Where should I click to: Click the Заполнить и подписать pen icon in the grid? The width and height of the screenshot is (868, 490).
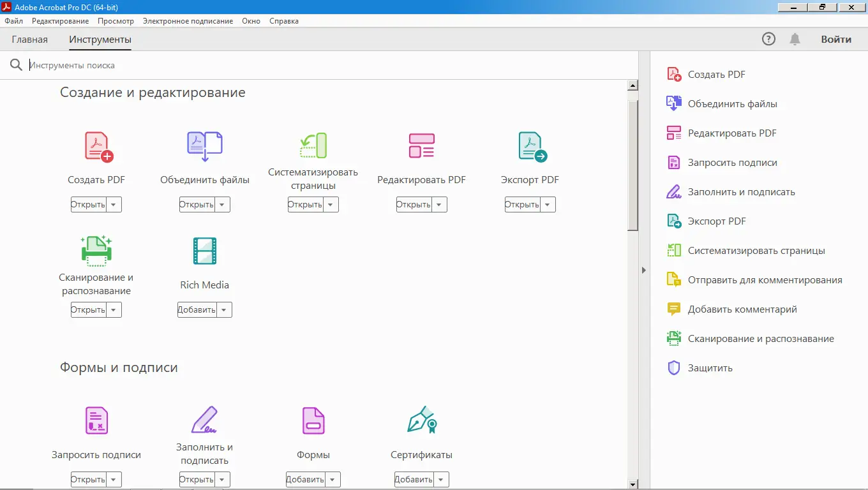coord(205,420)
